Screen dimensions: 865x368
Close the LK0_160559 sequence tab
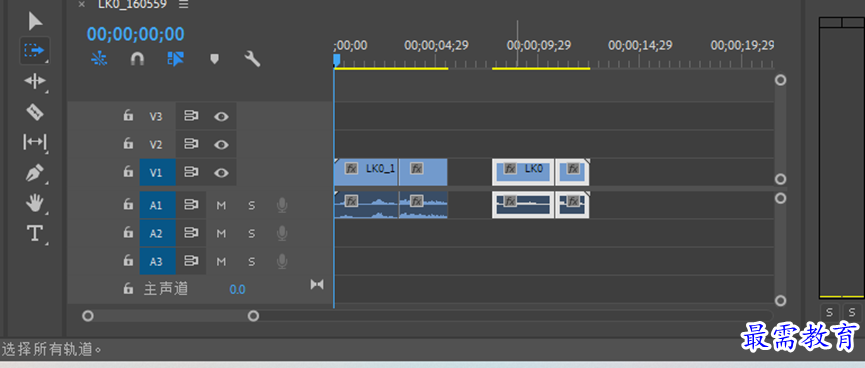(82, 4)
